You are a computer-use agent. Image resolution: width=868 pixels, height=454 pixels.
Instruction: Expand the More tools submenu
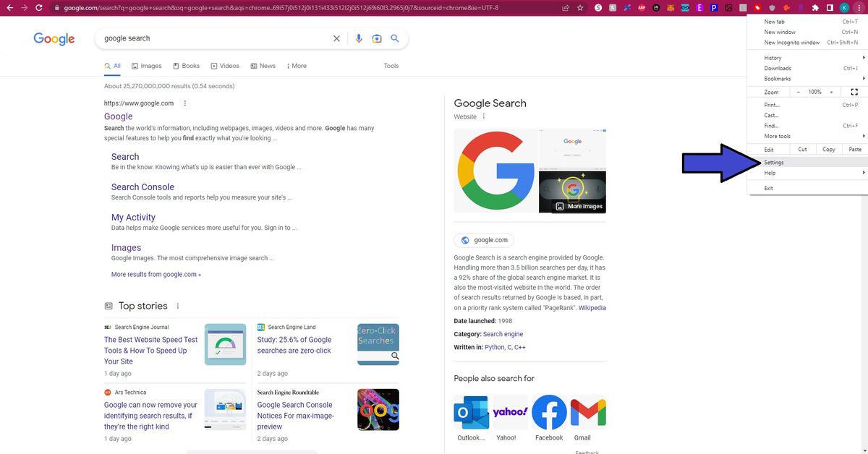click(x=777, y=136)
